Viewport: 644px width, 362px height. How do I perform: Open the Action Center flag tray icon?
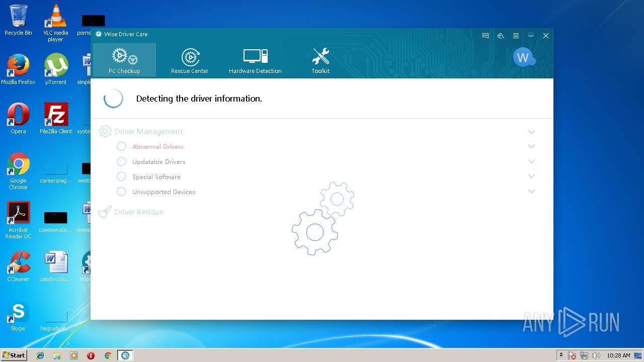click(x=572, y=355)
